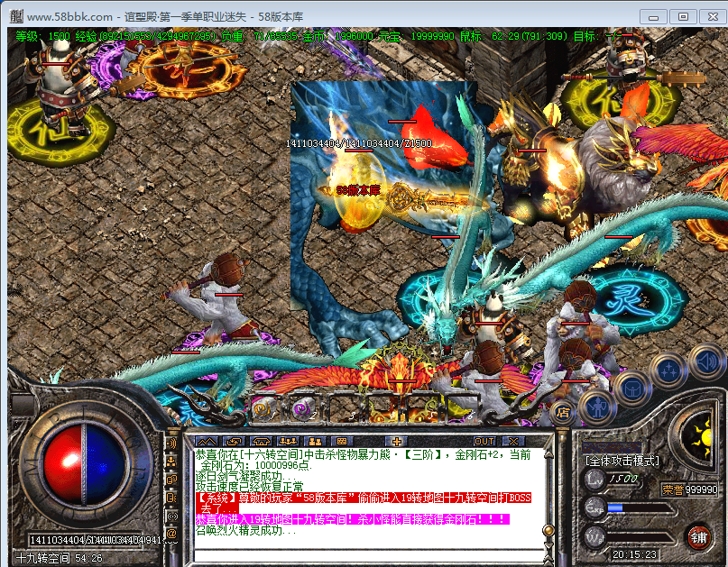Click the Exp experience progress bar
Screen dimensions: 728x567
click(x=642, y=508)
